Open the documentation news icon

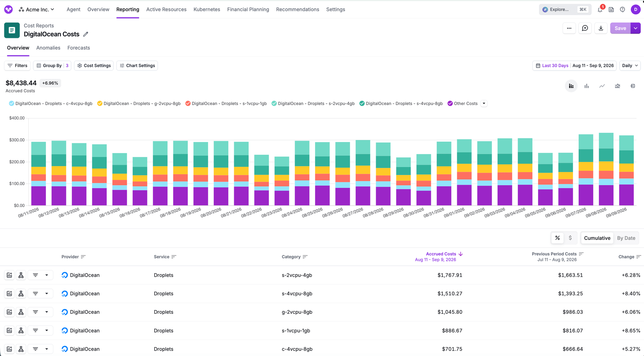(611, 10)
